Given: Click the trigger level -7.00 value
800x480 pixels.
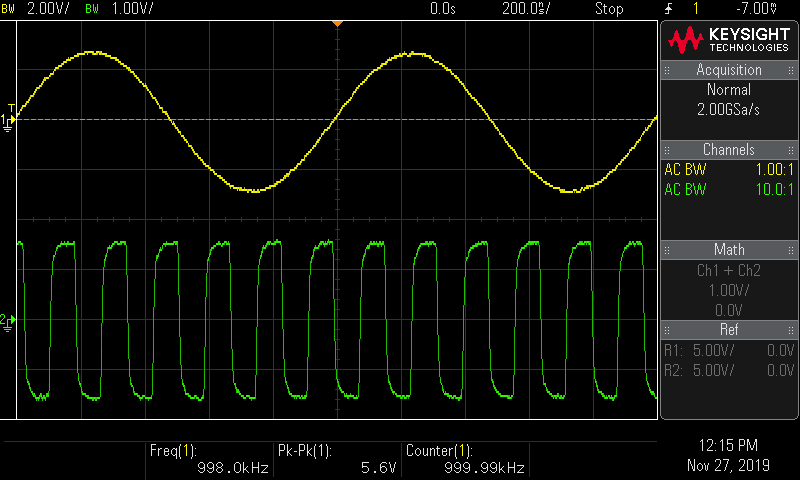Looking at the screenshot, I should 756,8.
